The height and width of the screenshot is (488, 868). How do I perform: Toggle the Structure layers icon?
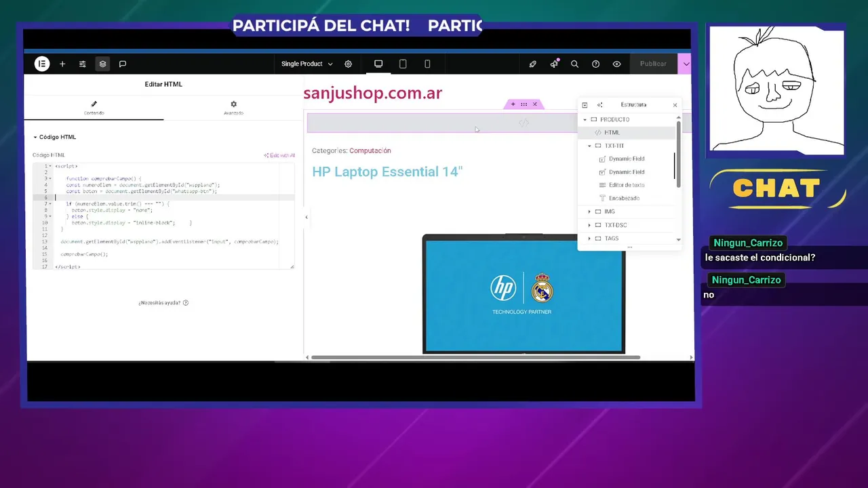pyautogui.click(x=102, y=64)
